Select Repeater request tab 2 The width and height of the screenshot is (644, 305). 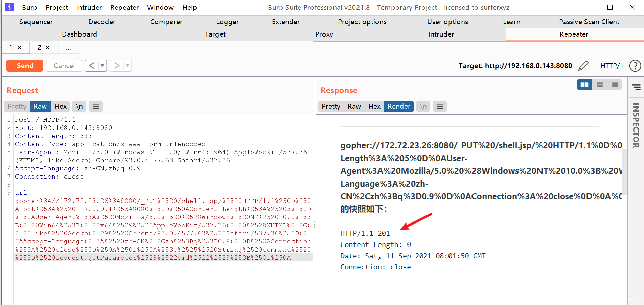40,47
